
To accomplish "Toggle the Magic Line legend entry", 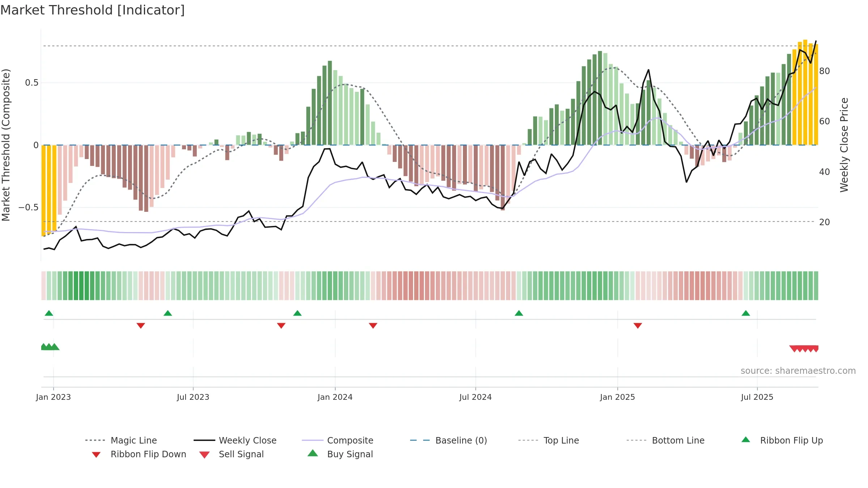I will pos(121,440).
